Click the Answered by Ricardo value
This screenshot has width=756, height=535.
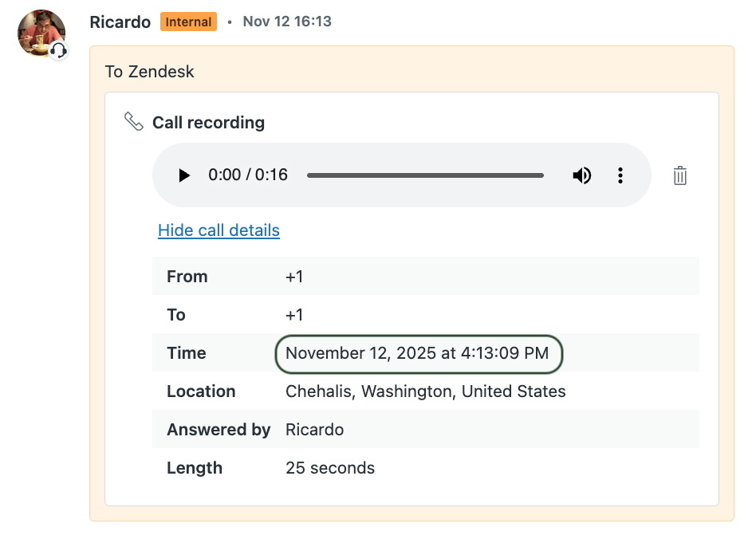pos(314,430)
